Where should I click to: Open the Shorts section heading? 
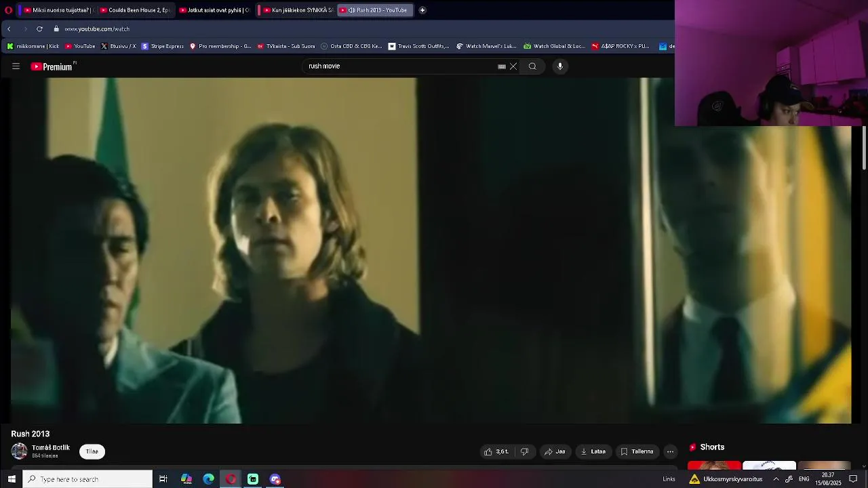[x=707, y=447]
